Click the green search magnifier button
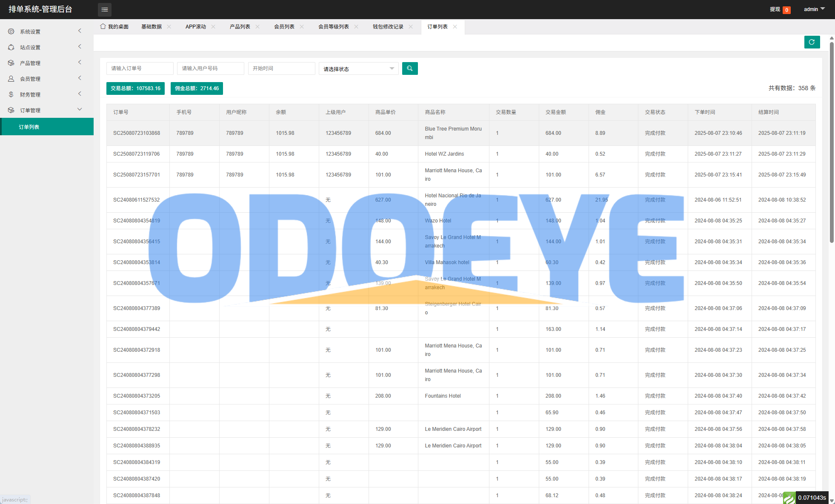 pos(409,68)
